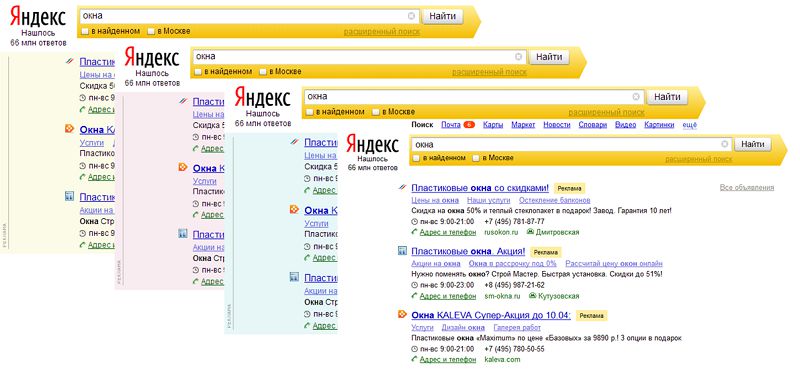Tick 'в найденном' in the pink-tinted window
This screenshot has width=800, height=385.
pyautogui.click(x=197, y=72)
